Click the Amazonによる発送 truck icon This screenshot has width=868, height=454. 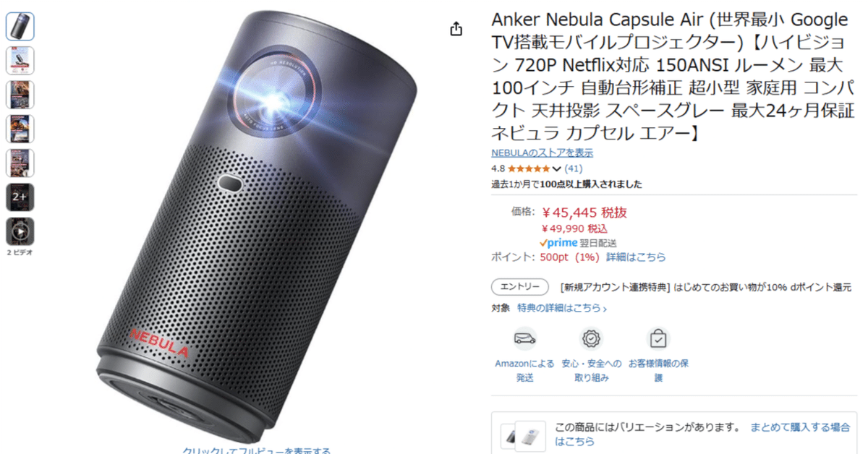pos(524,338)
